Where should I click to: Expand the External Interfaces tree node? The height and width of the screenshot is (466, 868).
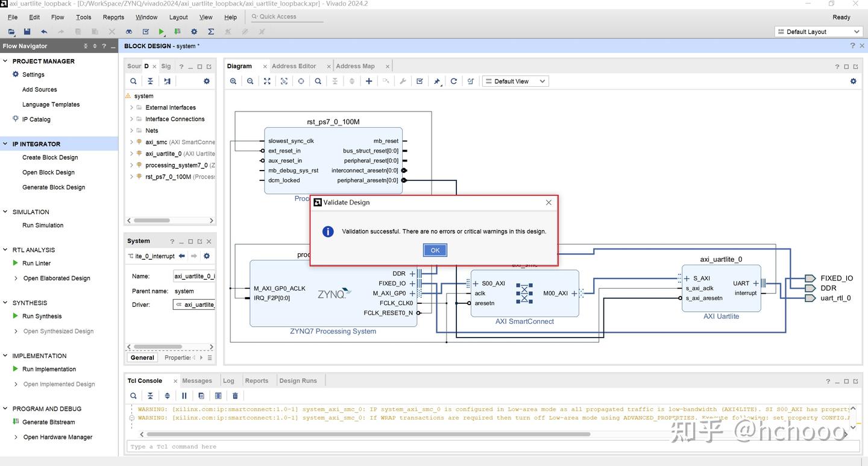pos(131,107)
